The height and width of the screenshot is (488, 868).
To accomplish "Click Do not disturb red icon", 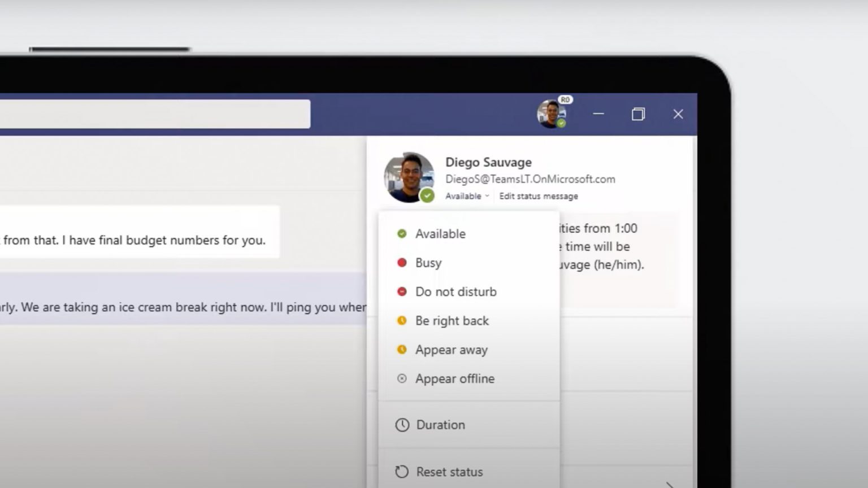I will tap(402, 291).
